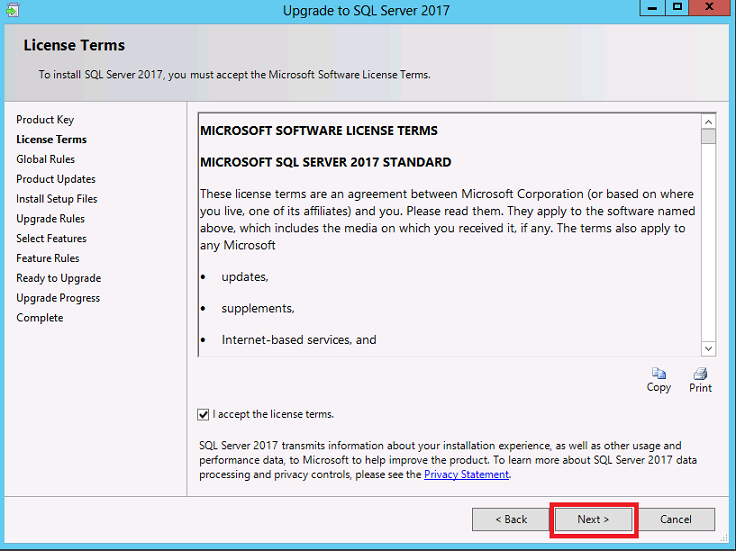The height and width of the screenshot is (551, 736).
Task: Select the License Terms step in sidebar
Action: 51,139
